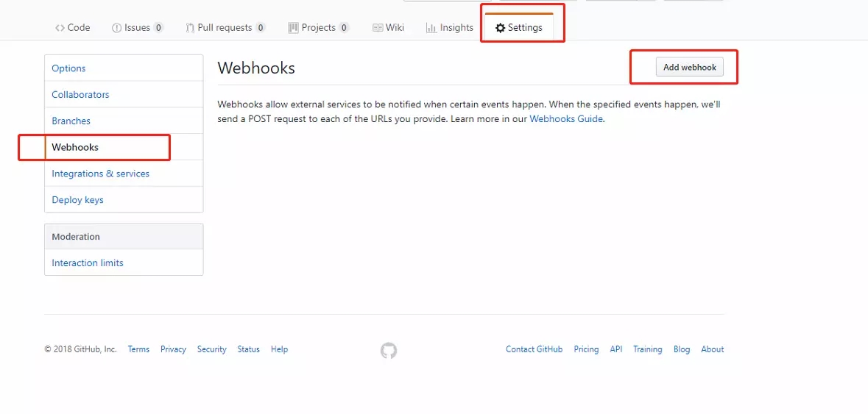Select Branches in the settings sidebar
This screenshot has width=868, height=414.
tap(71, 121)
